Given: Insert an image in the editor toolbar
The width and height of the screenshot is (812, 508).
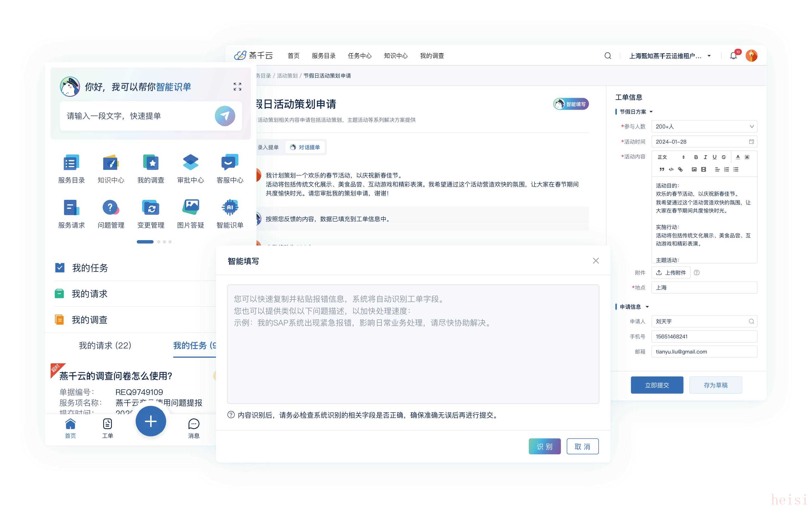Looking at the screenshot, I should (694, 169).
